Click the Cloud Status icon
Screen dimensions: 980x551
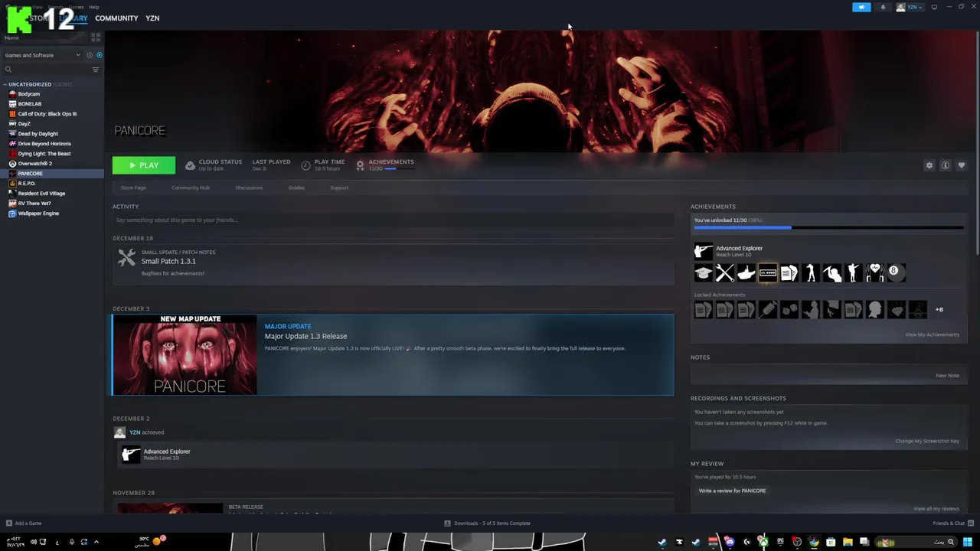pos(190,165)
